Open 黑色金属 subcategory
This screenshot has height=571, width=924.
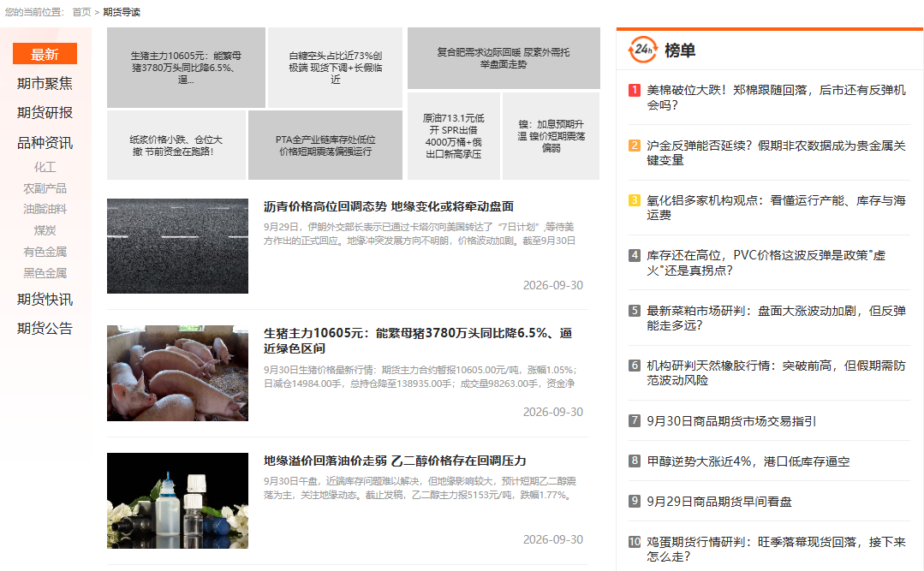click(45, 273)
